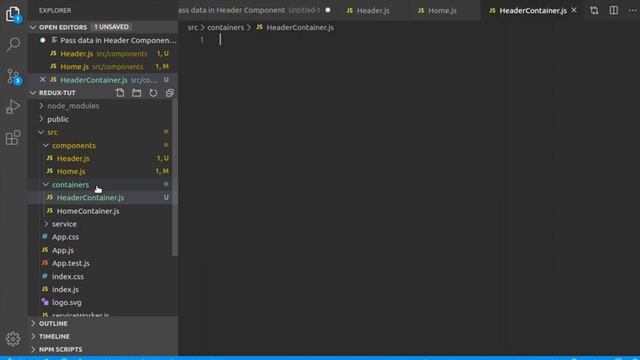Screen dimensions: 640x360
Task: Click the containers breadcrumb segment
Action: (x=225, y=27)
